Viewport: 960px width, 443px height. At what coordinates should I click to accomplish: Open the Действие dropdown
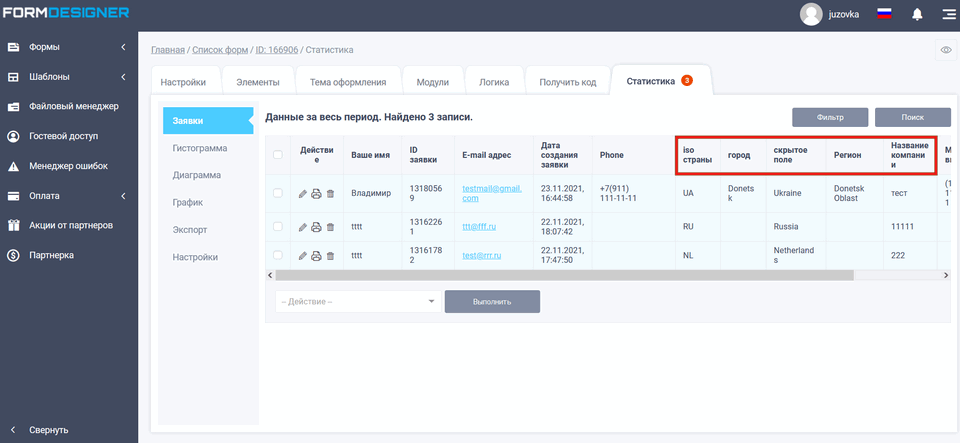[358, 301]
